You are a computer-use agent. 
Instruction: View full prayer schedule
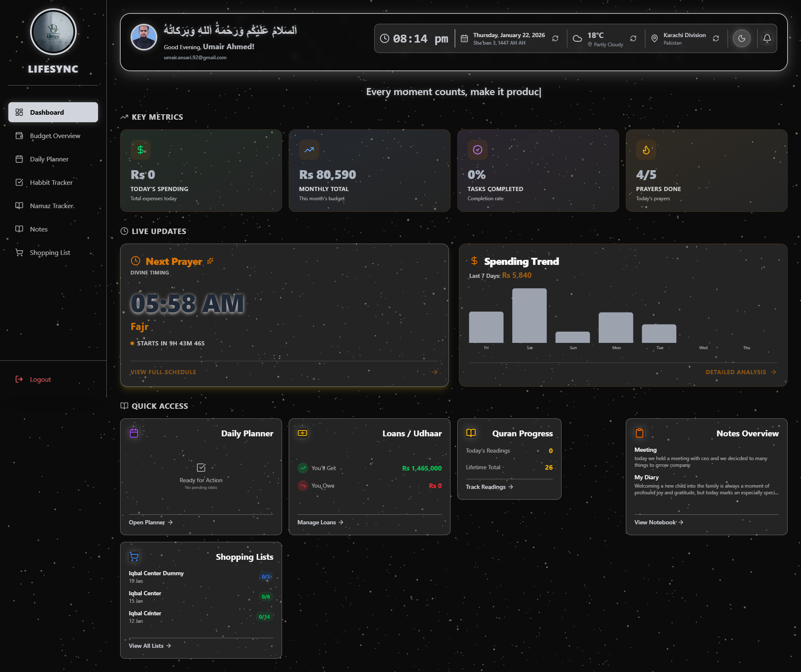(163, 372)
